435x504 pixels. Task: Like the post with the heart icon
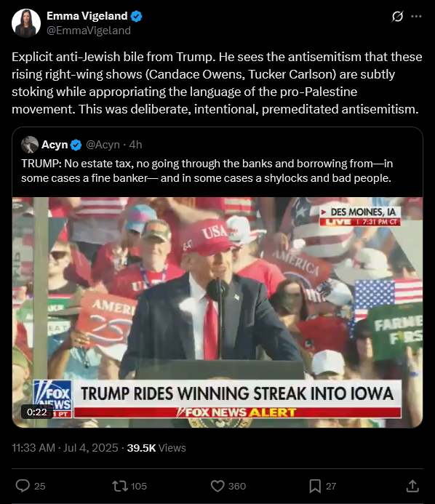tap(217, 486)
